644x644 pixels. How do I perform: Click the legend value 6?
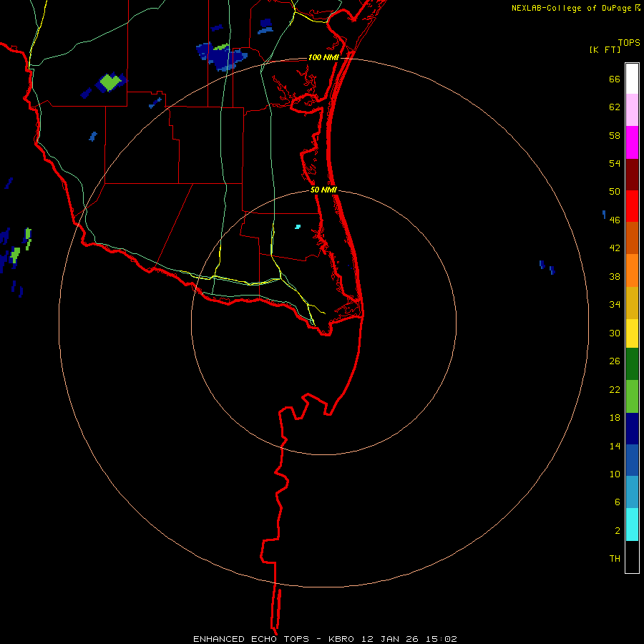(x=618, y=502)
